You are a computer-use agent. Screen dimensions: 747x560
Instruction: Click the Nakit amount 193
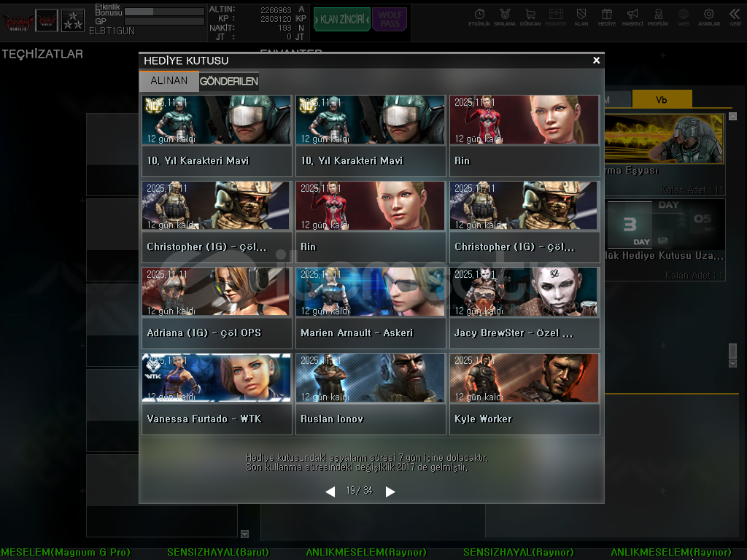285,28
